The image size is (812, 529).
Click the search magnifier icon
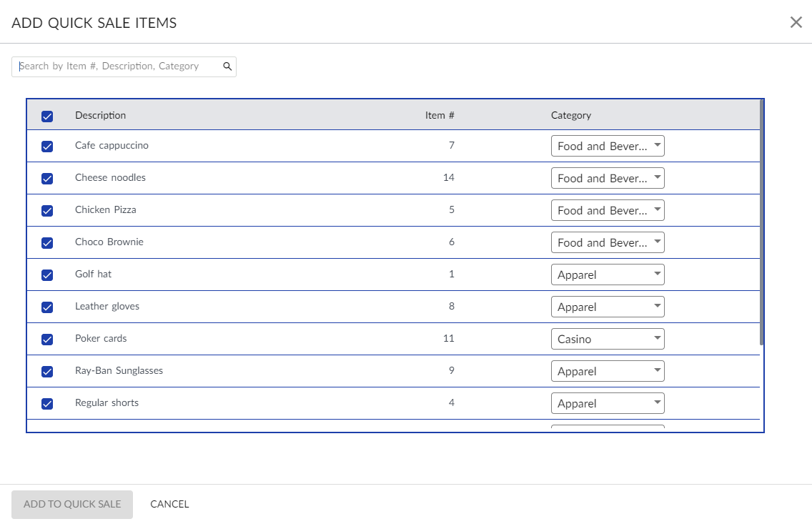click(x=227, y=66)
